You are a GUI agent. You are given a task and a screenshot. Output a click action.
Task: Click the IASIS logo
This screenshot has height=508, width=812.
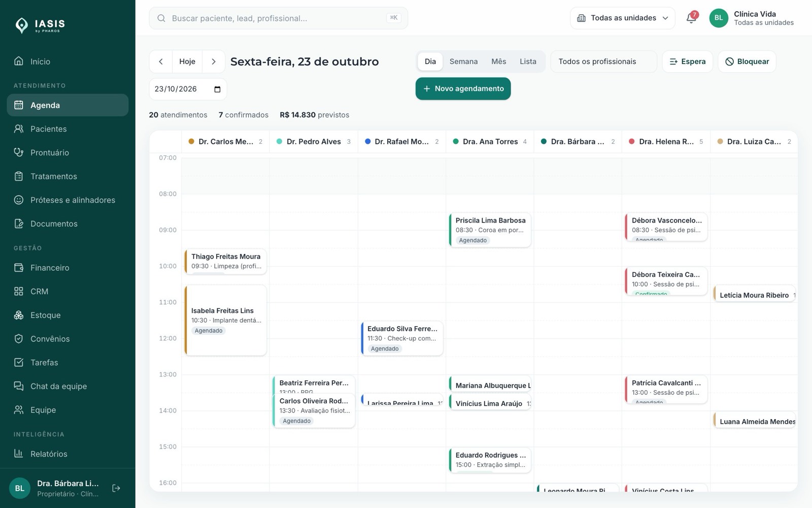[41, 25]
